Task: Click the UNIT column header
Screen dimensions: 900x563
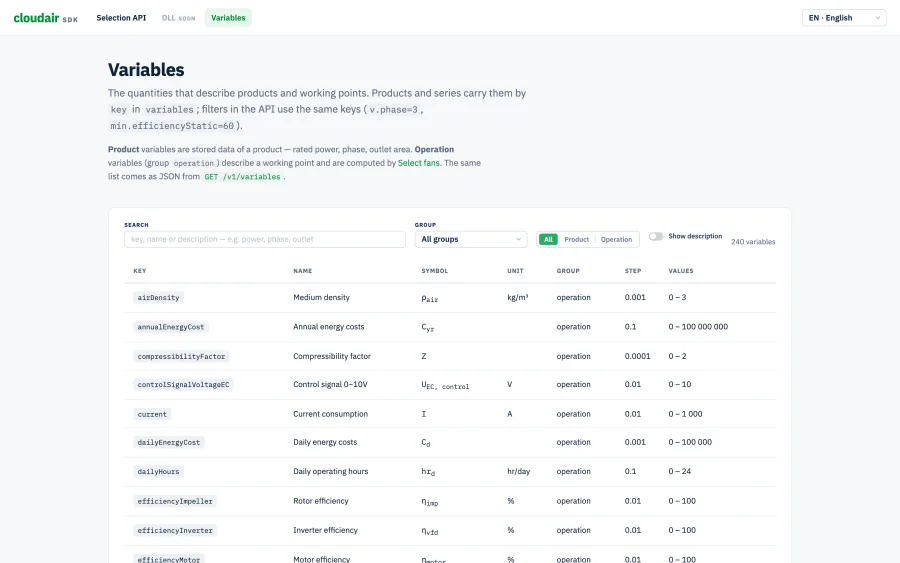Action: pos(515,271)
